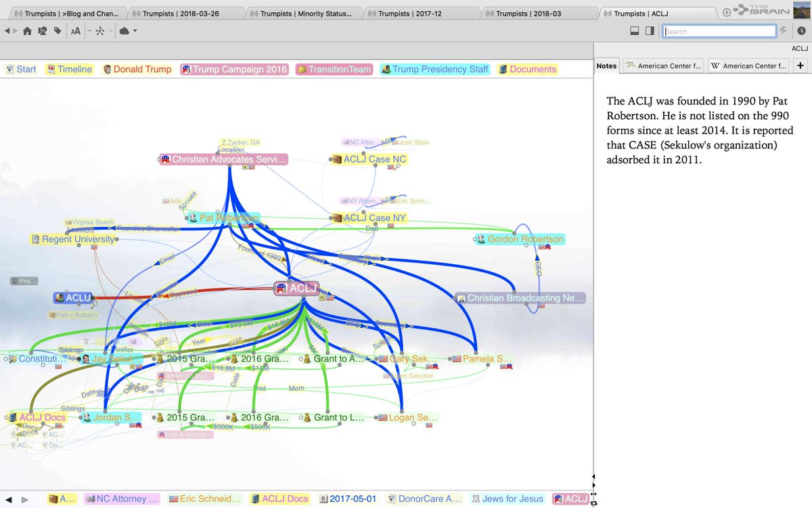Select the ACLJ Docs thought in plex

[x=37, y=418]
